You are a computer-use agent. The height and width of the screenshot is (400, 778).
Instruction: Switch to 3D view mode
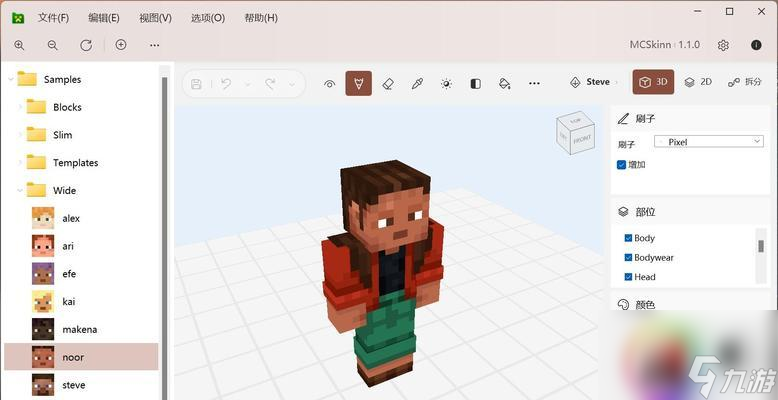(x=653, y=82)
